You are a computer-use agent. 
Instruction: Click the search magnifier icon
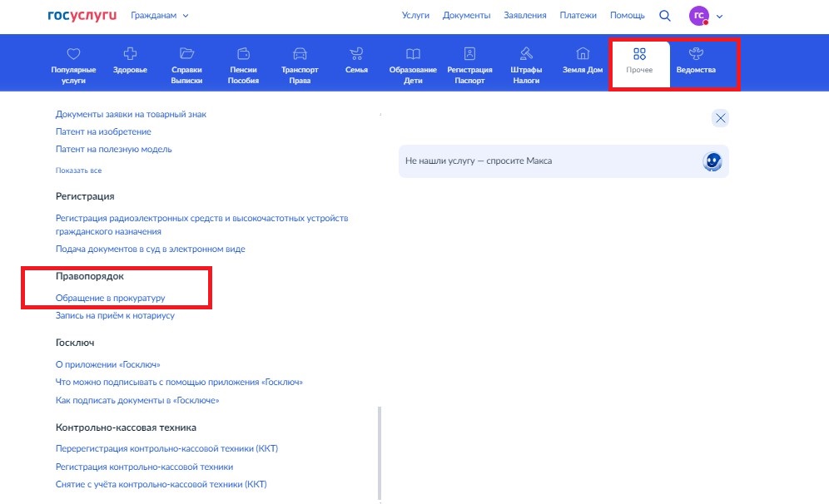point(665,16)
